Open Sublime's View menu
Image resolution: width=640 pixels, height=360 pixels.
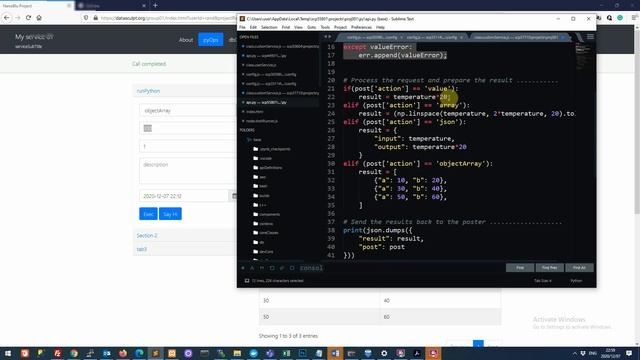click(298, 27)
